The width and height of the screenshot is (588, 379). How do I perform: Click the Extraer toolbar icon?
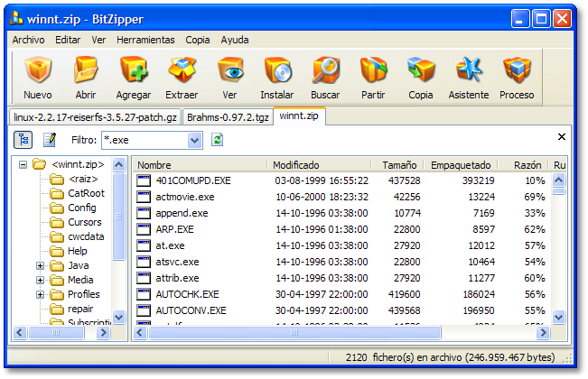[182, 70]
